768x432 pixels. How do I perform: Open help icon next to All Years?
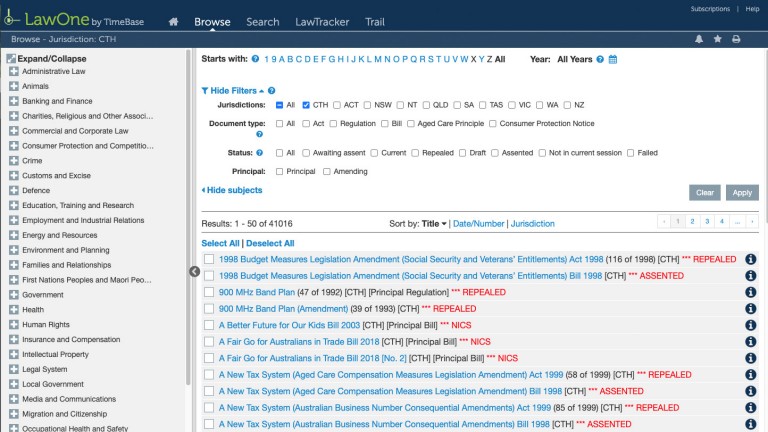point(600,59)
